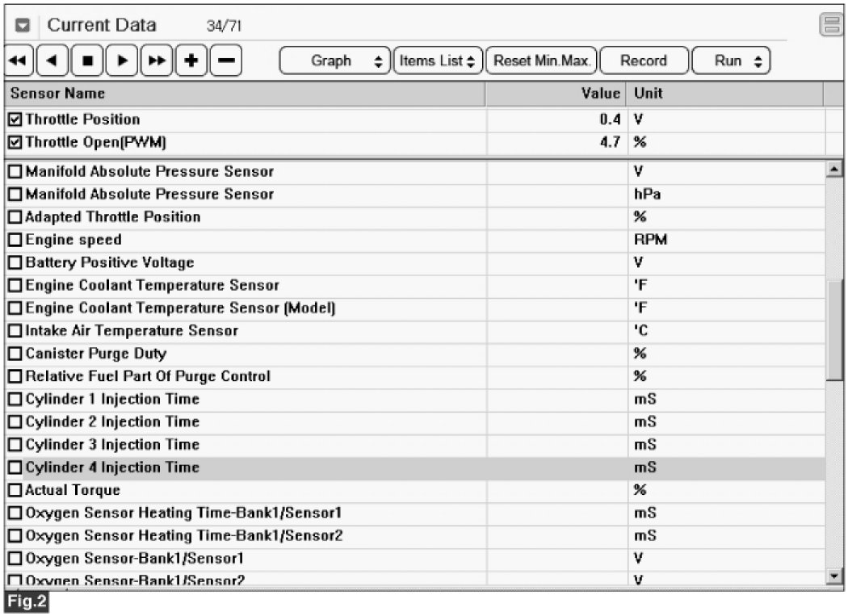Click the rewind to first button
This screenshot has height=616, width=848.
click(18, 61)
